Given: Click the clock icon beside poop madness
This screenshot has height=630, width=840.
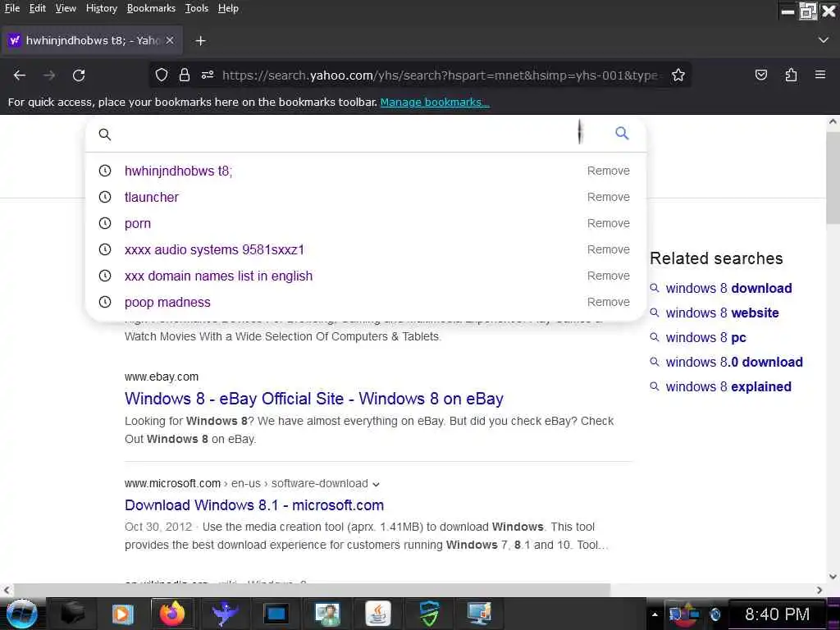Looking at the screenshot, I should click(105, 302).
